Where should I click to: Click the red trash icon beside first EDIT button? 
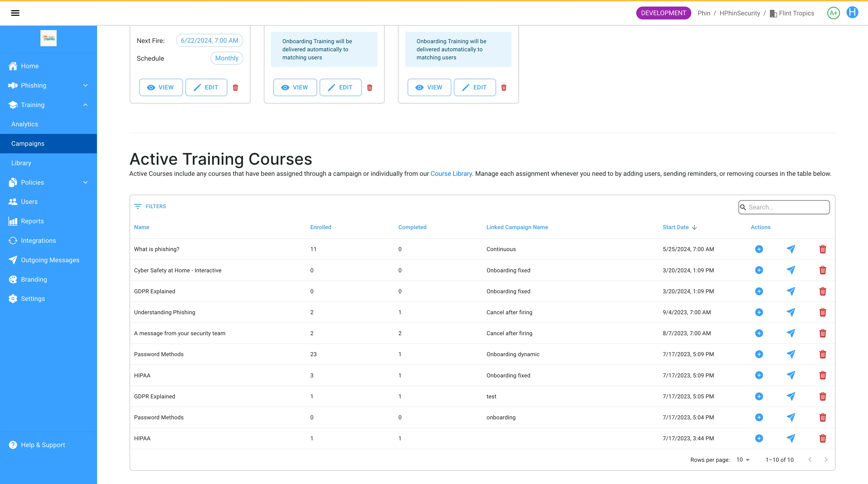pyautogui.click(x=236, y=88)
